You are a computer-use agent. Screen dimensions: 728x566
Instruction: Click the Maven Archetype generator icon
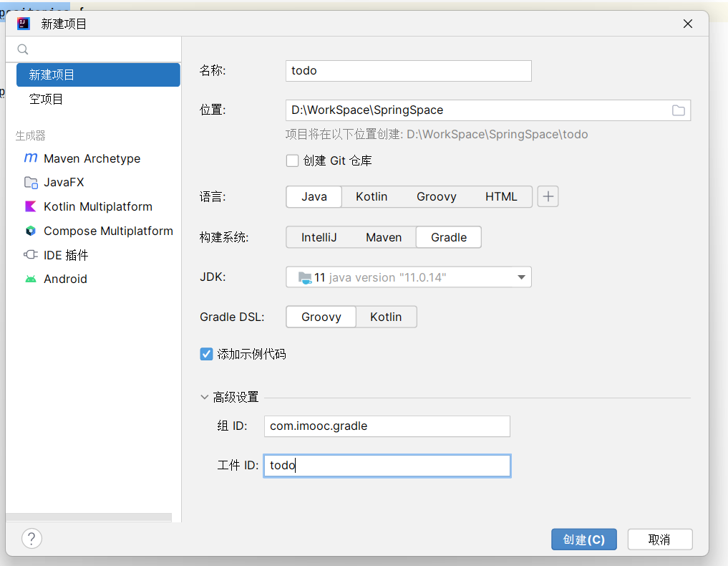point(31,158)
